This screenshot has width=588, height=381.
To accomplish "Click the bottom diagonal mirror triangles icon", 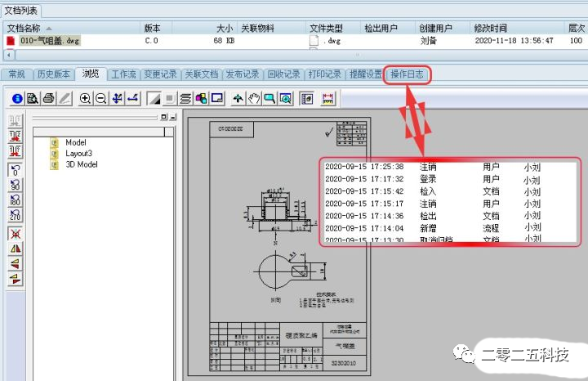I will 15,279.
